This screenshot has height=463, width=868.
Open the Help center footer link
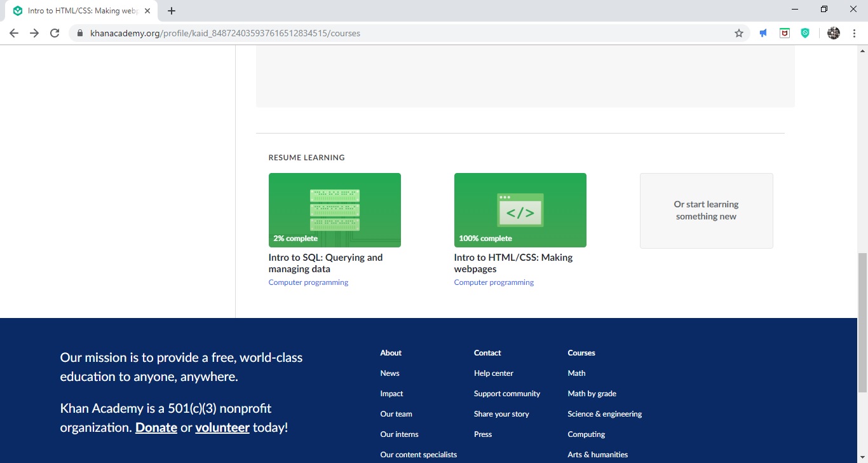tap(494, 373)
